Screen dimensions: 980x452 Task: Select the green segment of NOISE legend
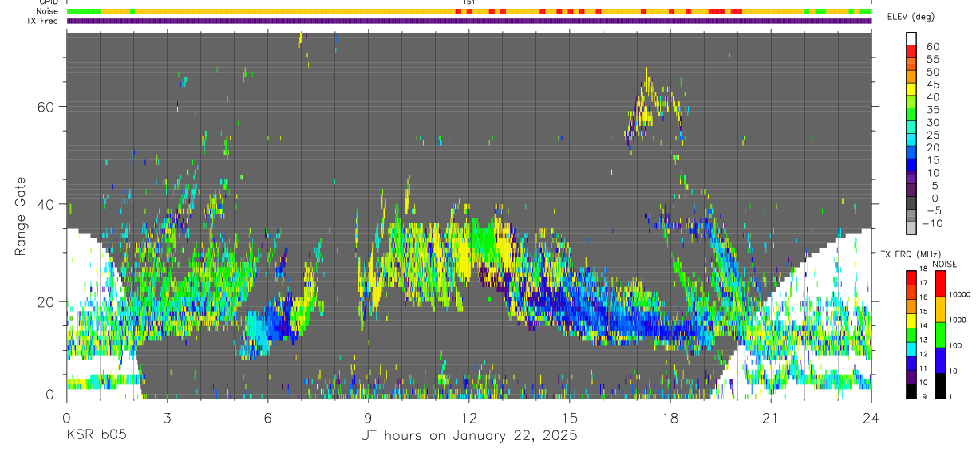click(939, 335)
